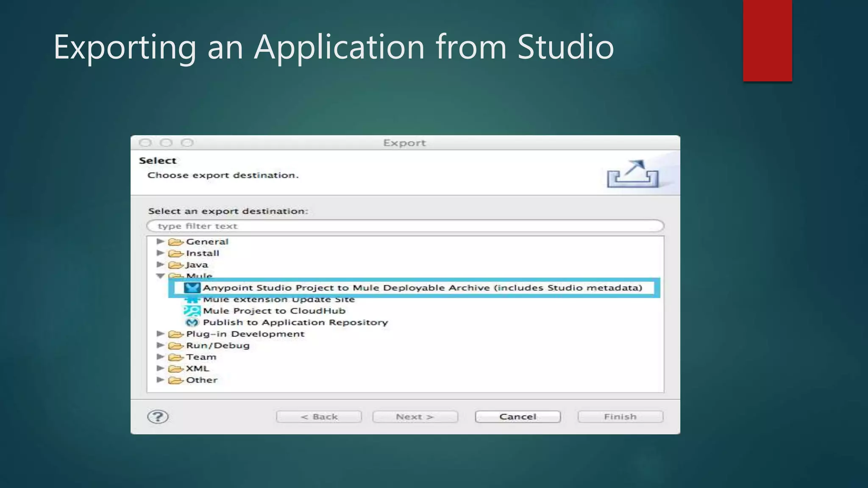Image resolution: width=868 pixels, height=488 pixels.
Task: Expand the Plug-in Development category
Action: [160, 334]
